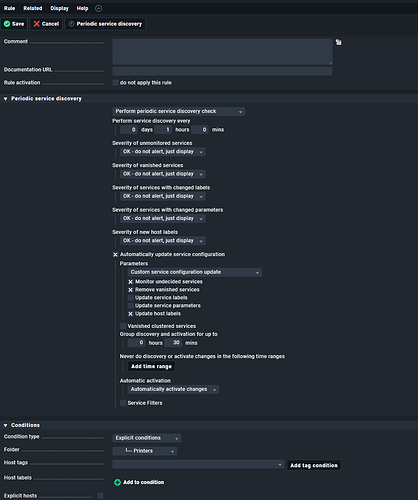The image size is (418, 500).
Task: Click the red Cancel X icon
Action: 37,24
